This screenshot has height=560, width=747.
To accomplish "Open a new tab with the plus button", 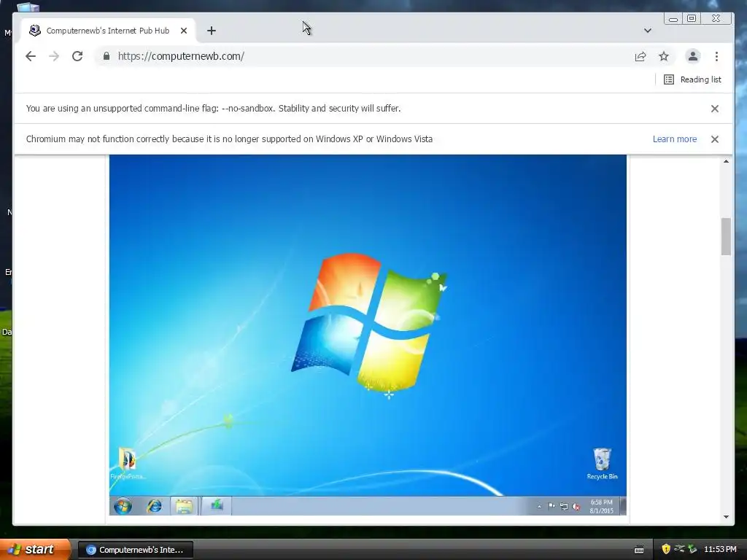I will pos(212,31).
